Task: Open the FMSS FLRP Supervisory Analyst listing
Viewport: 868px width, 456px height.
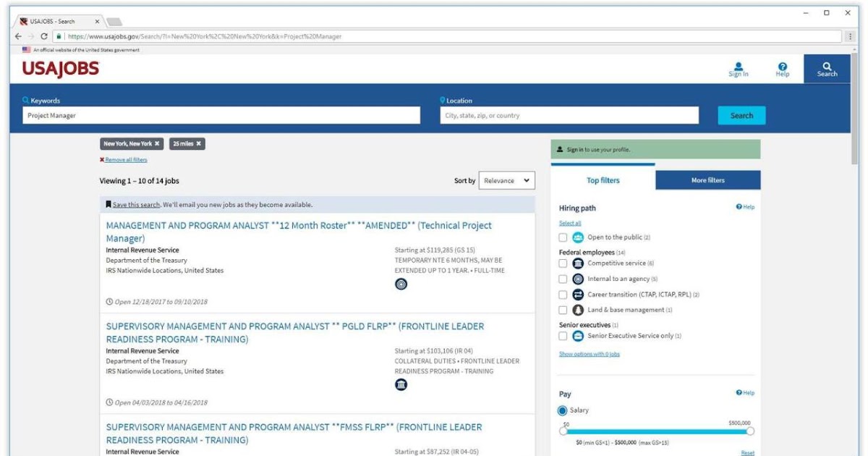Action: 294,434
